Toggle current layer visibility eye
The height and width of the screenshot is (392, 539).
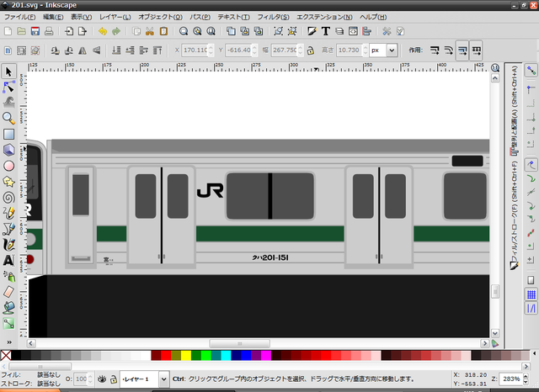[x=102, y=379]
